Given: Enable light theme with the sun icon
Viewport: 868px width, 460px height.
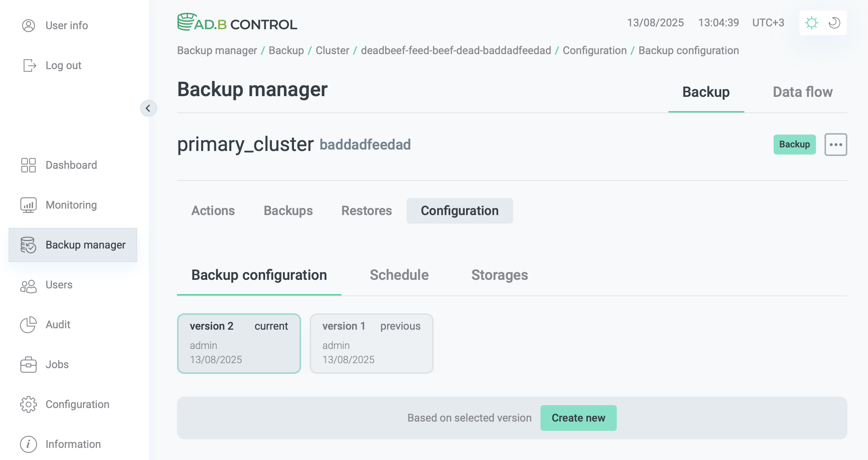Looking at the screenshot, I should coord(812,22).
